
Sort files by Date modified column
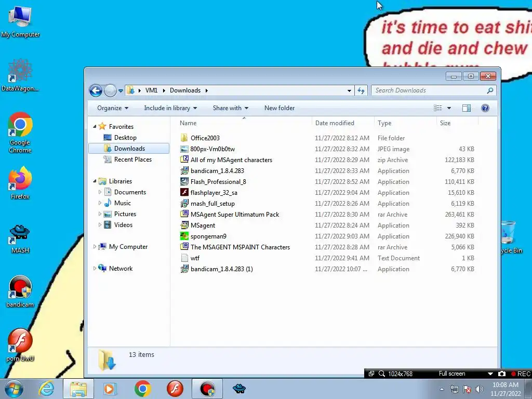[335, 123]
